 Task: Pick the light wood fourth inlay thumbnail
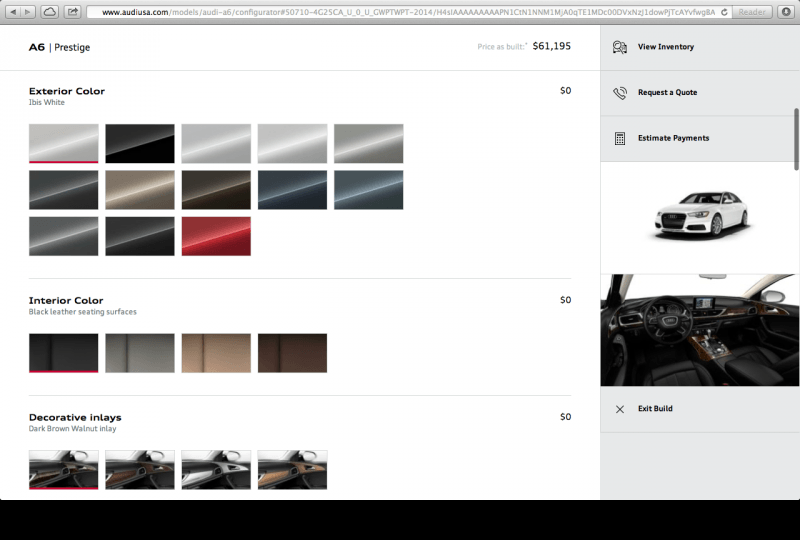pos(292,470)
